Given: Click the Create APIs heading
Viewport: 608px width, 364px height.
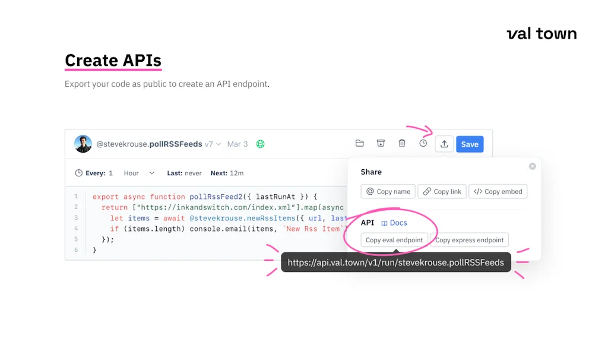Looking at the screenshot, I should coord(113,60).
